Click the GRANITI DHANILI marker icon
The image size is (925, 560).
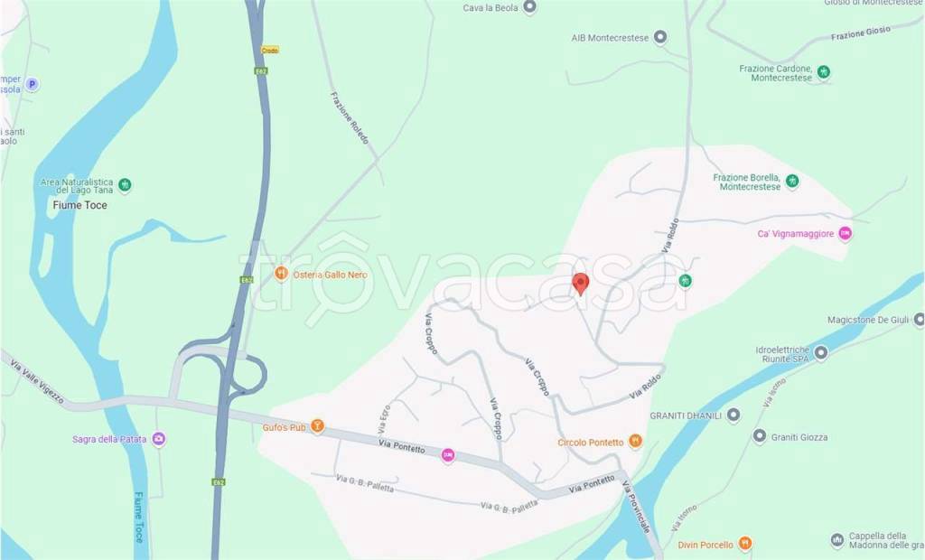[733, 415]
